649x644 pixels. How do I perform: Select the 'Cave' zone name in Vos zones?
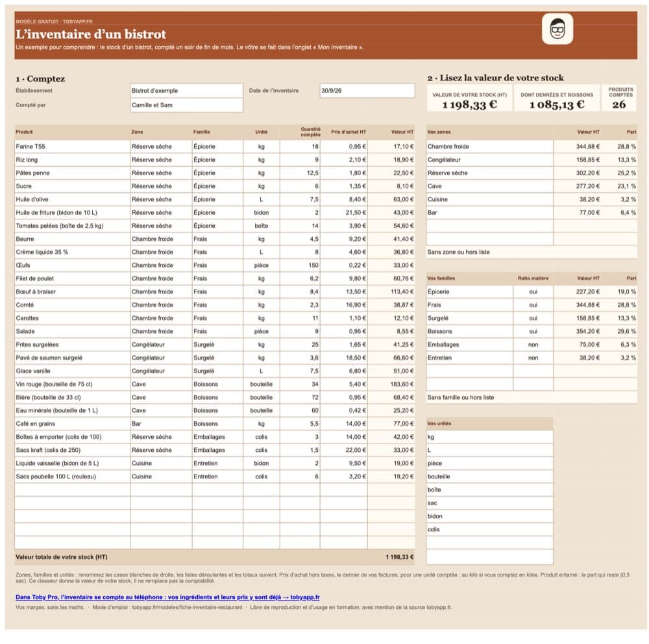click(x=489, y=186)
